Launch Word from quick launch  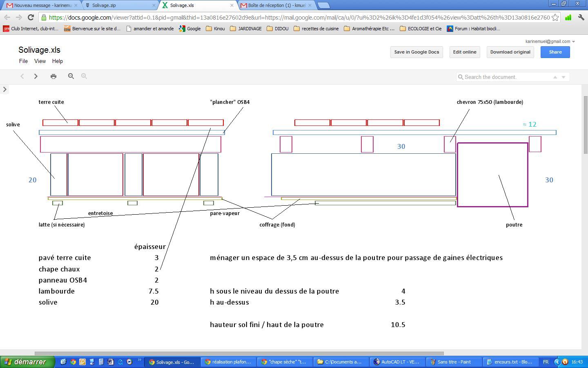click(x=110, y=362)
